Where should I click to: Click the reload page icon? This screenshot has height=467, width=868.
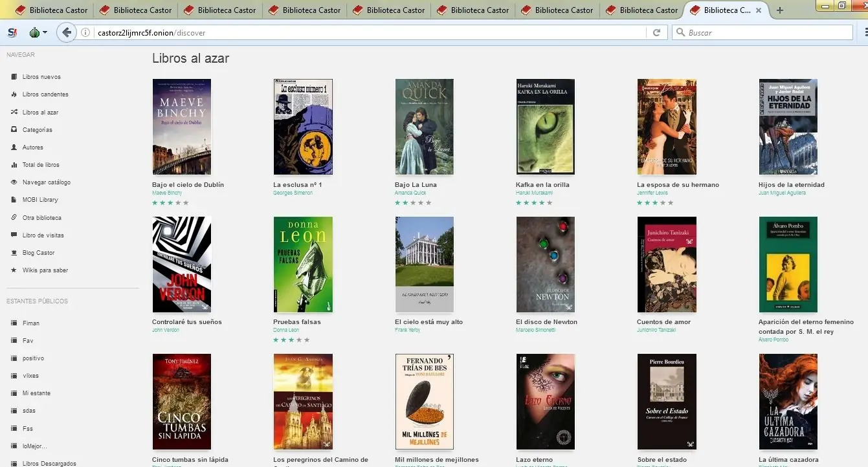tap(656, 32)
